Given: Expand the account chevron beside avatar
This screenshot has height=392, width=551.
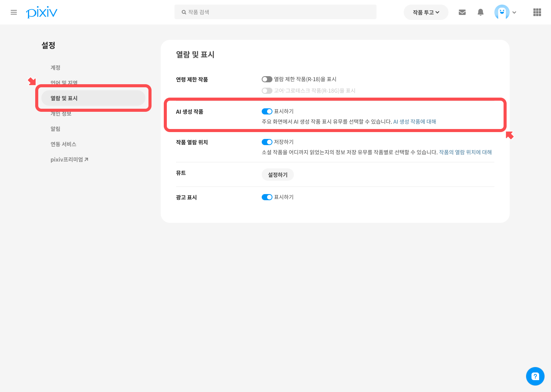Looking at the screenshot, I should (514, 12).
